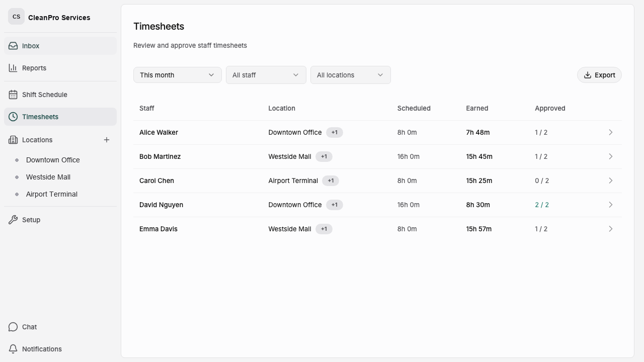644x362 pixels.
Task: Expand Alice Walker's timesheet row chevron
Action: [x=611, y=132]
